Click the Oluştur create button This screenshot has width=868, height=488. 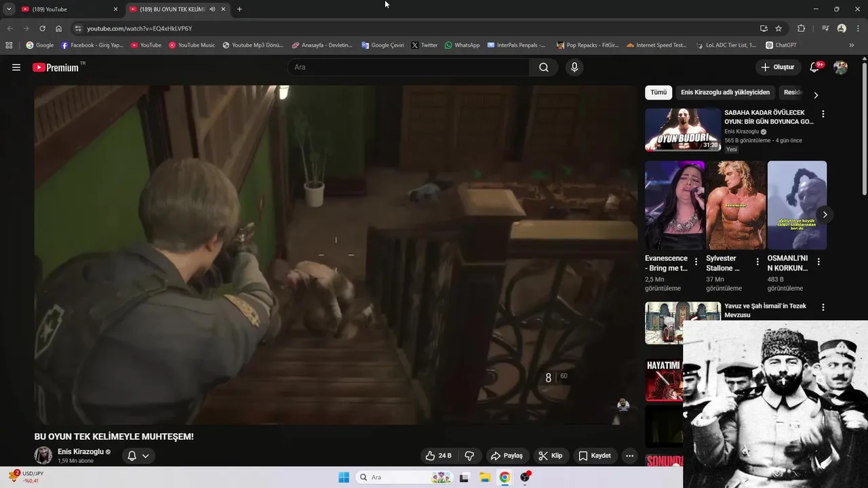[778, 67]
